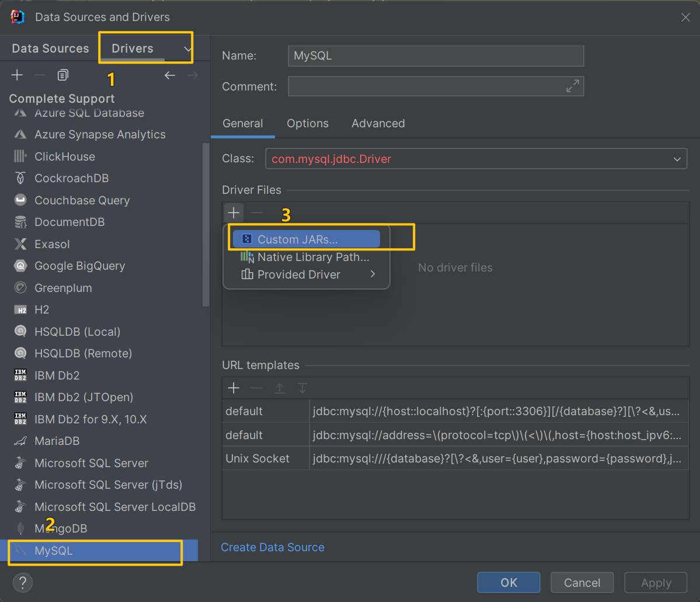Open help via the question mark icon
Screen dimensions: 700x602
23,582
